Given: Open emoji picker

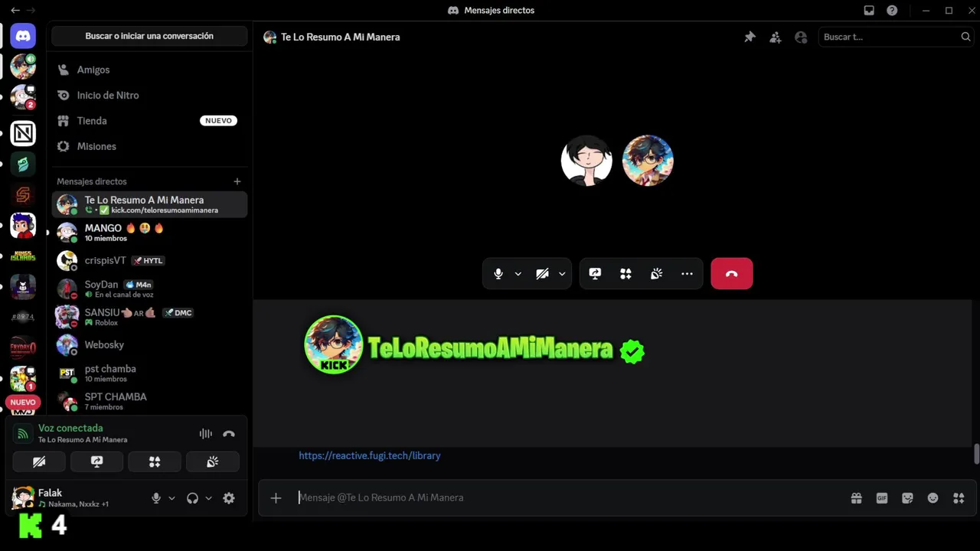Looking at the screenshot, I should [x=933, y=498].
